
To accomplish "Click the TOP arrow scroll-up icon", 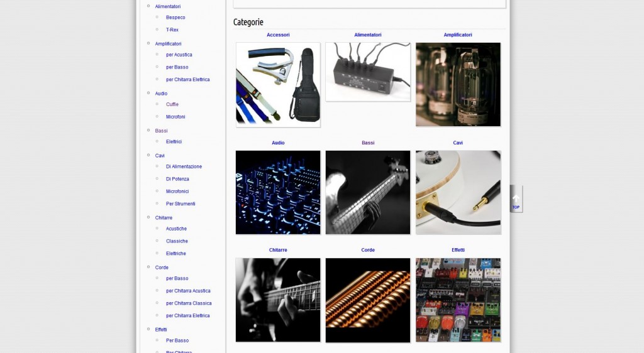I will pyautogui.click(x=516, y=199).
